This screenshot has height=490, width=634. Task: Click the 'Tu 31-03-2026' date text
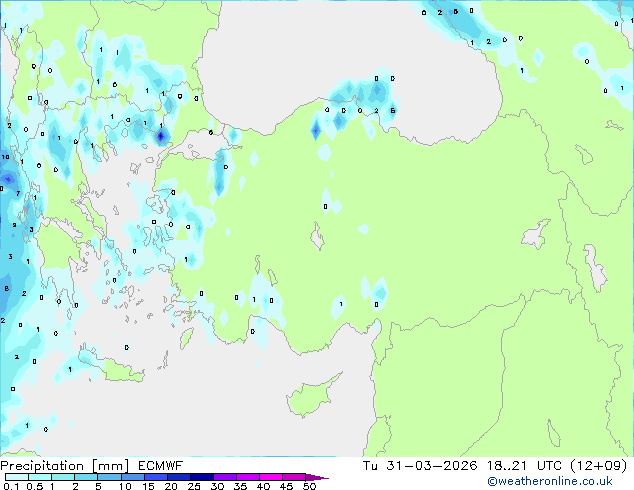420,466
